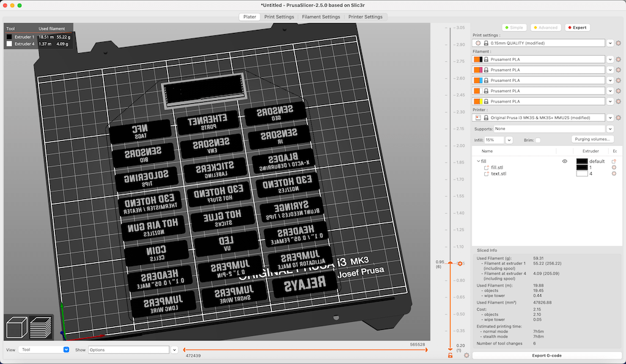Open the Supports dropdown
Image resolution: width=626 pixels, height=364 pixels.
pos(610,129)
